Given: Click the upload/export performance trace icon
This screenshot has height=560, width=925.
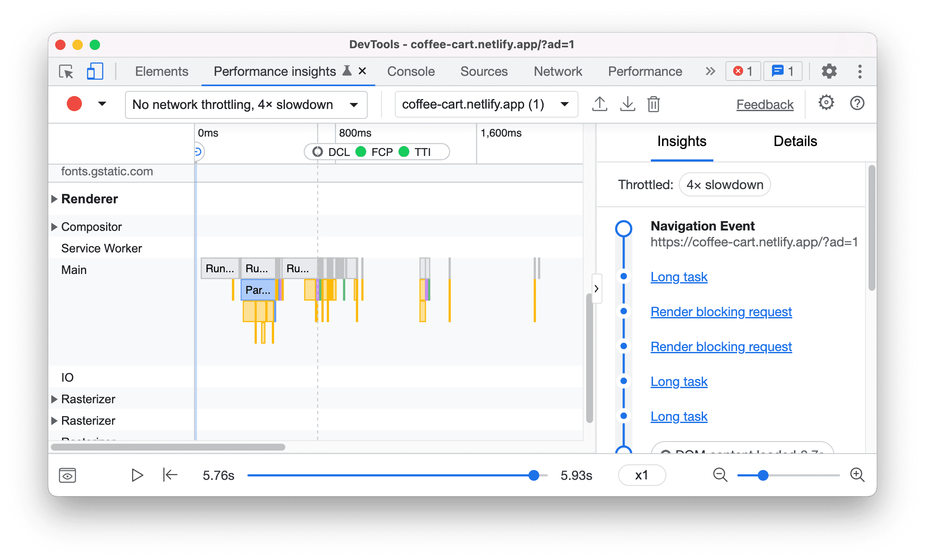Looking at the screenshot, I should tap(599, 104).
